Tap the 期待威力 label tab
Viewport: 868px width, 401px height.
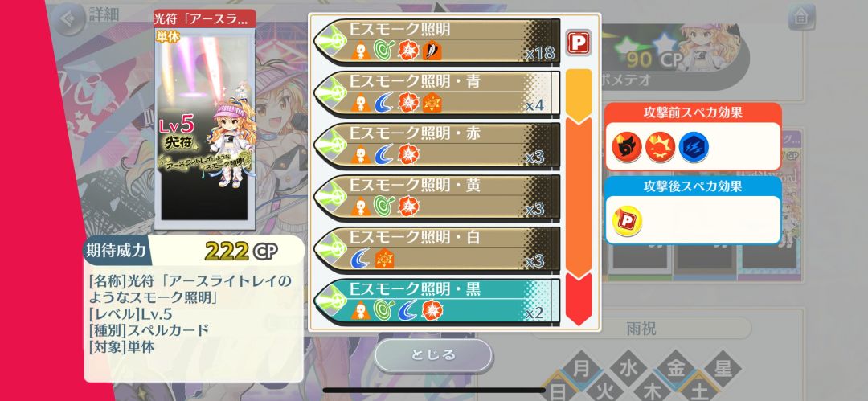(117, 251)
